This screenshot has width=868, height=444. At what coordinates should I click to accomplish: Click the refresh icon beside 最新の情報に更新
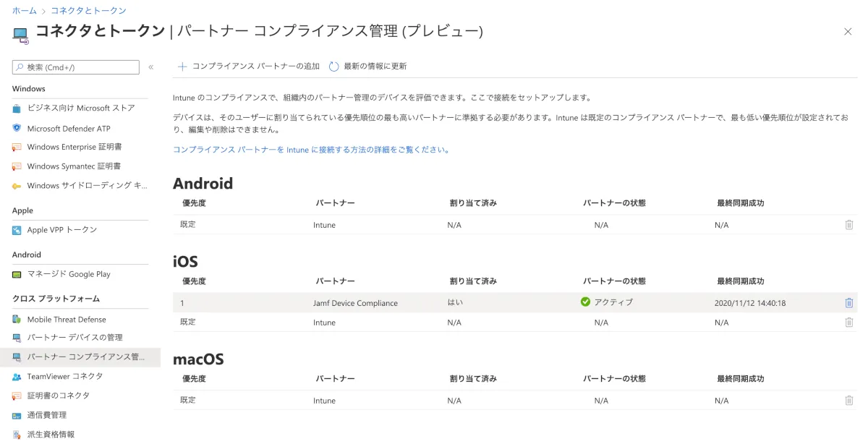click(333, 67)
